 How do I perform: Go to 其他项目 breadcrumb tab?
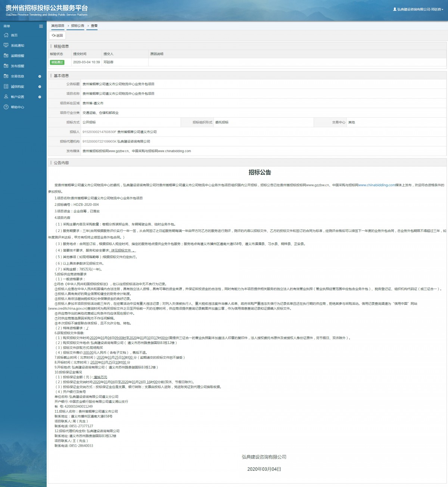[x=57, y=26]
